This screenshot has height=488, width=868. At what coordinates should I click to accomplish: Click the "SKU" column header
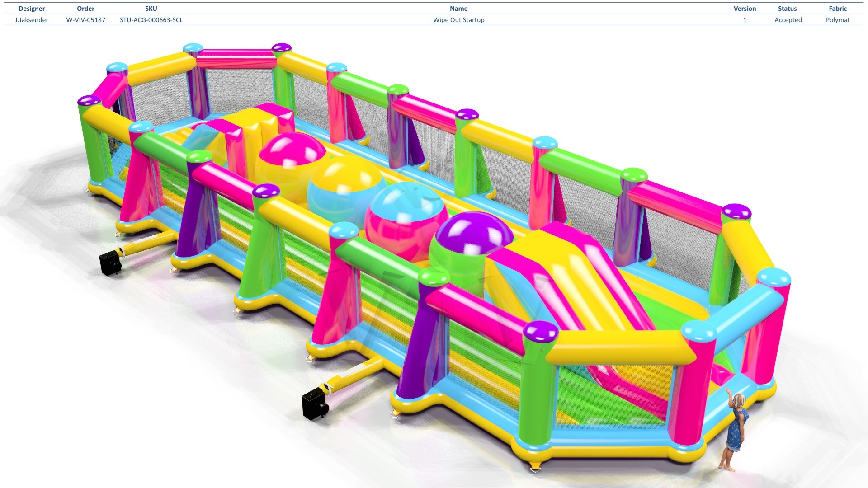coord(151,9)
